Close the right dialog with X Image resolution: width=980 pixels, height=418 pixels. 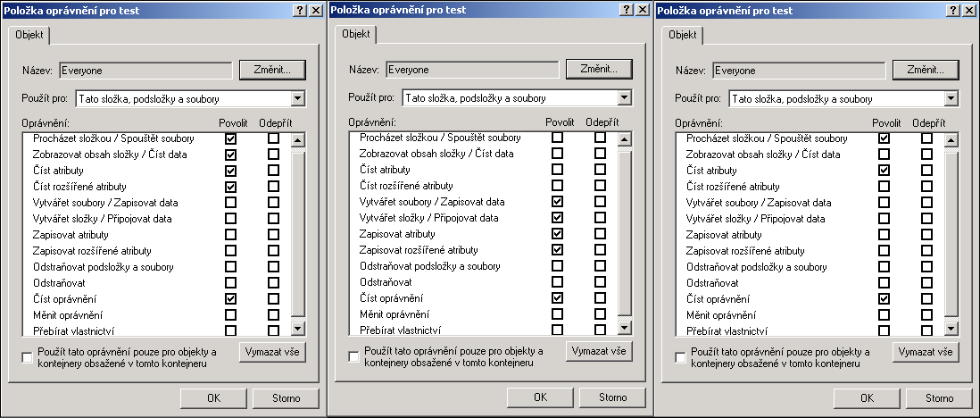click(x=968, y=11)
